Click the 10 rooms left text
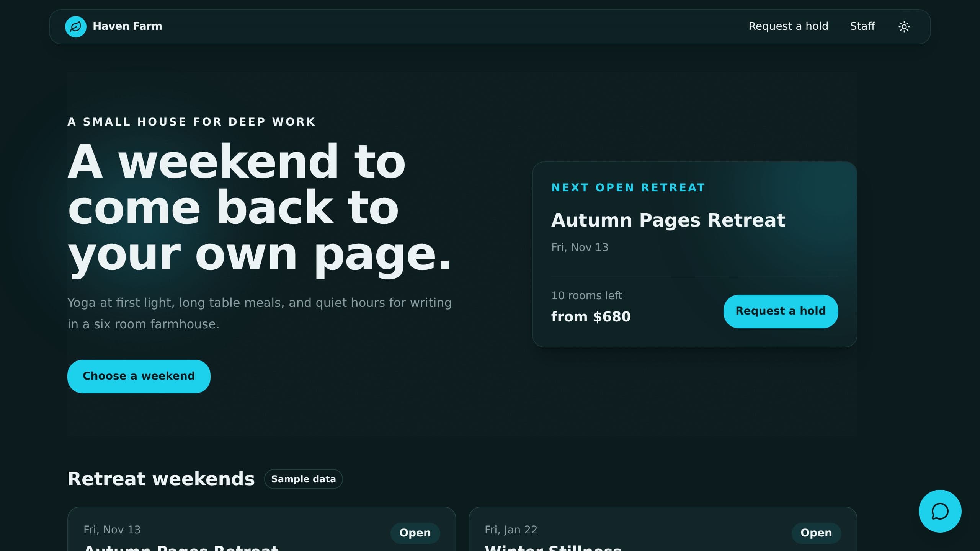Image resolution: width=980 pixels, height=551 pixels. (x=586, y=295)
